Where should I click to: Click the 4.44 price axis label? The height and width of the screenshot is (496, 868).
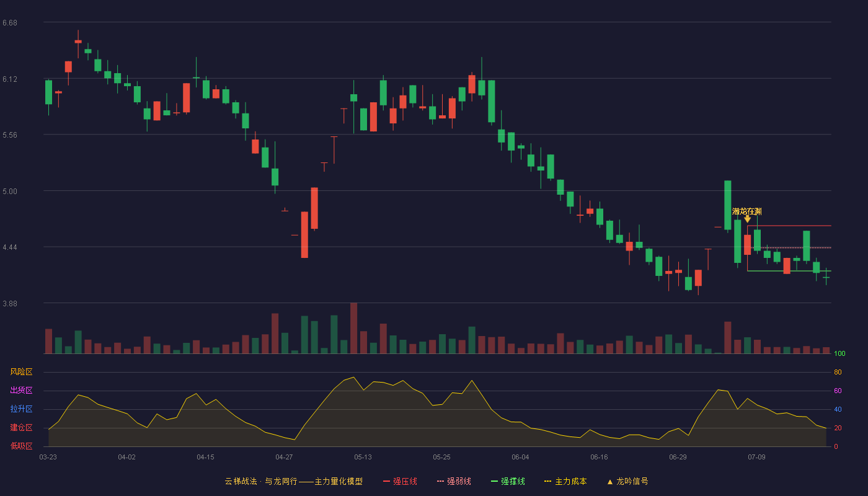click(10, 247)
